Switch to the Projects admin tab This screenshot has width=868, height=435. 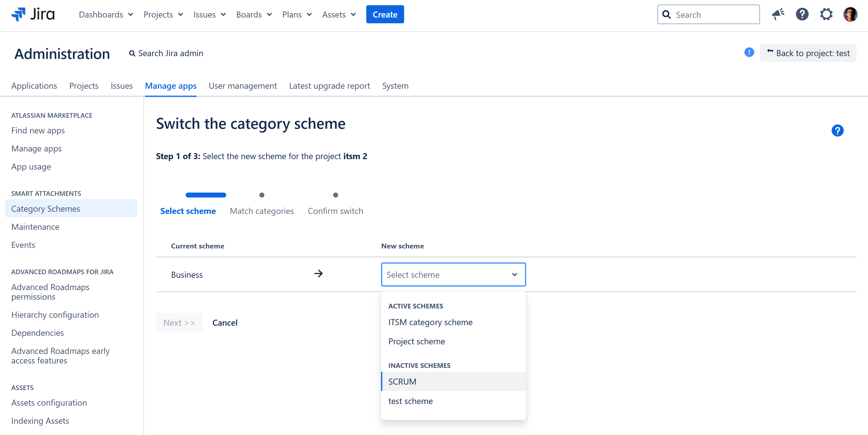(84, 86)
